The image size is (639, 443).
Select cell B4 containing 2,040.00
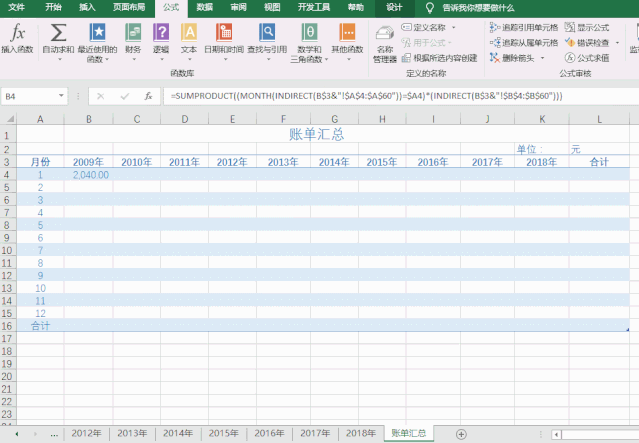[88, 175]
